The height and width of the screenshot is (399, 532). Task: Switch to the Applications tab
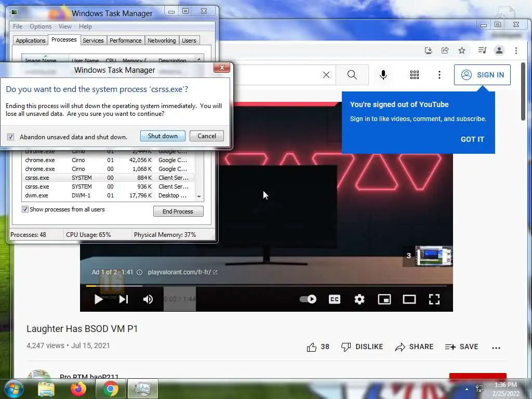[31, 41]
